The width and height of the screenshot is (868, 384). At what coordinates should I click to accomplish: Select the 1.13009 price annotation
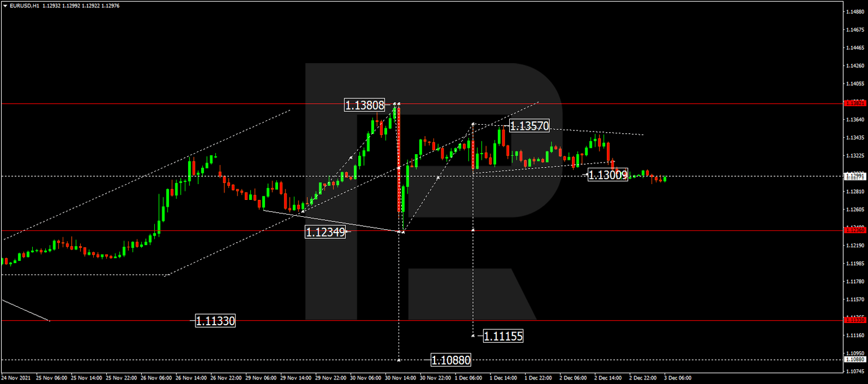pyautogui.click(x=607, y=176)
